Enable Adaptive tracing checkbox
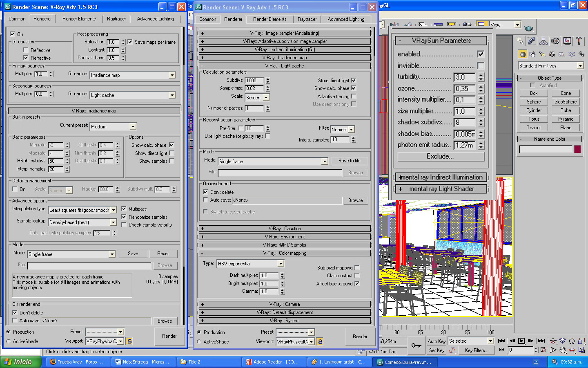Image resolution: width=588 pixels, height=368 pixels. point(354,96)
